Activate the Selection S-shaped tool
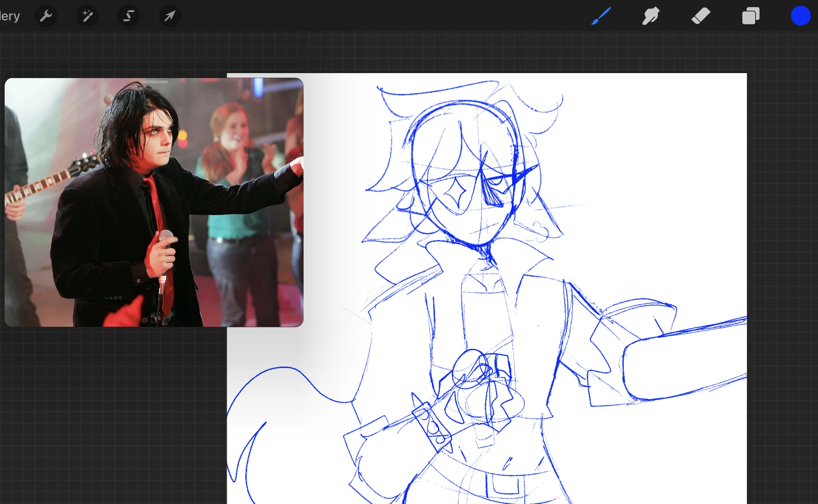The width and height of the screenshot is (818, 504). 129,16
